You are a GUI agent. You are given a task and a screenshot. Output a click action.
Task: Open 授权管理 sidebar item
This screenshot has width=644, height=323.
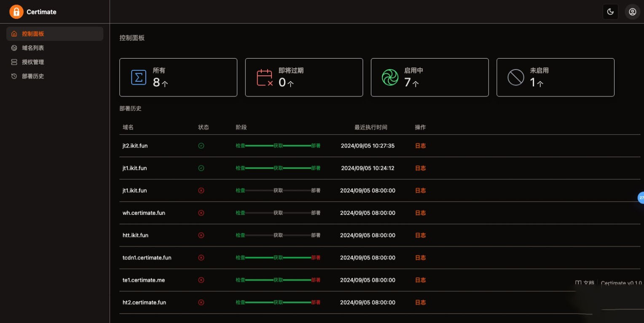33,62
